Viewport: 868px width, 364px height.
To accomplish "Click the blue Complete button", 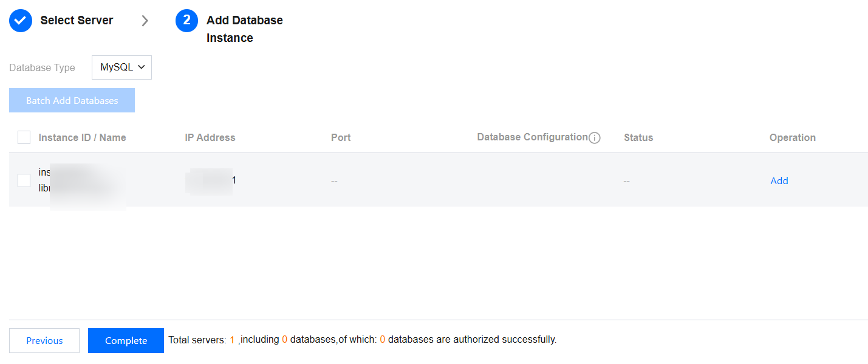I will [x=126, y=340].
